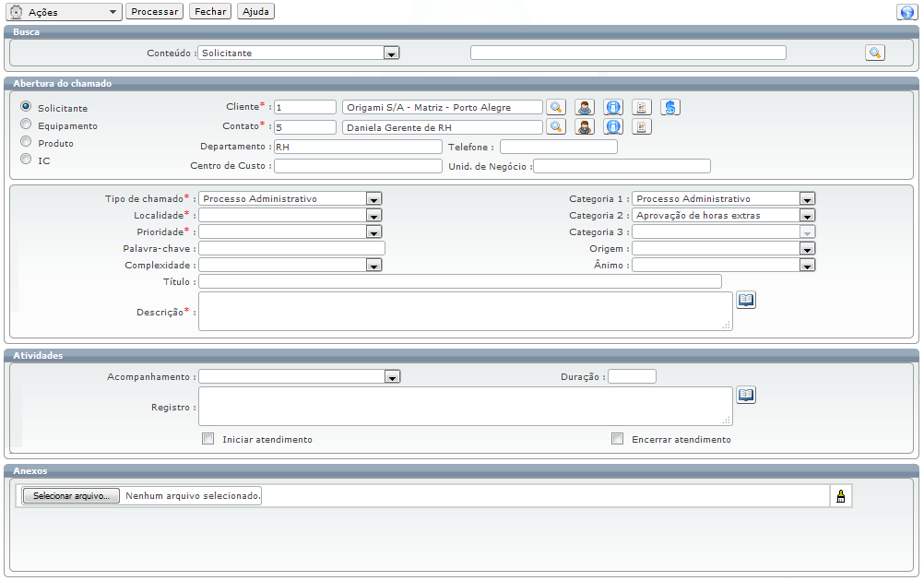The height and width of the screenshot is (581, 924).
Task: Click the person icon in the Cliente row
Action: [585, 107]
